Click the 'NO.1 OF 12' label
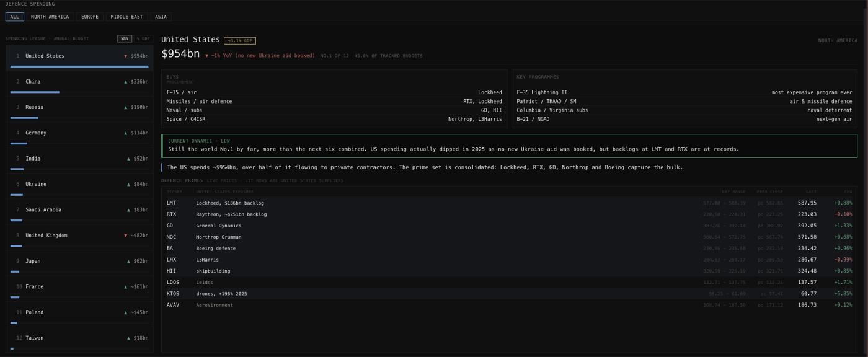 (335, 55)
